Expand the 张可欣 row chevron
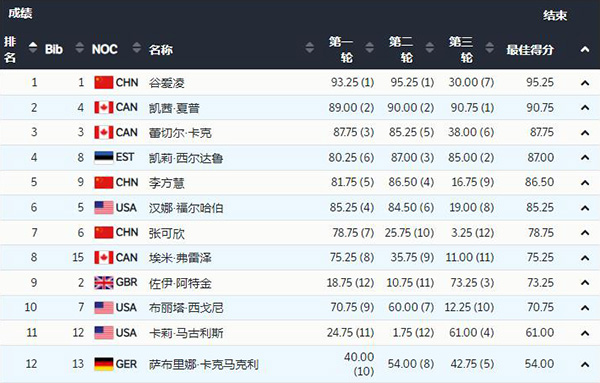The image size is (600, 383). coord(585,233)
